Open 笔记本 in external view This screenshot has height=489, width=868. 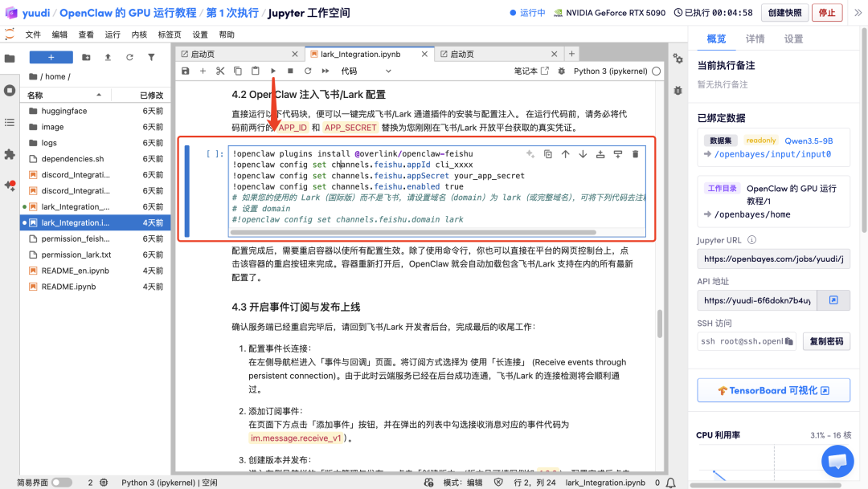(x=531, y=71)
